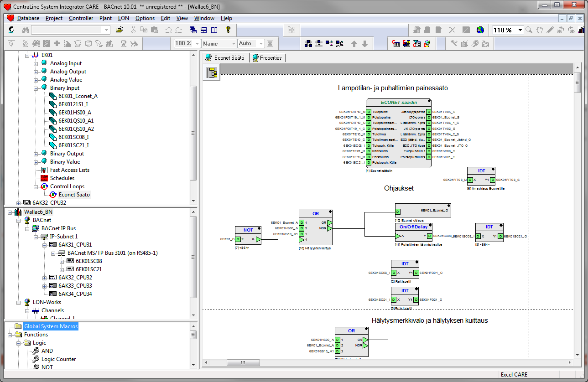Expand the Analog Input tree node
The image size is (588, 382).
coord(36,63)
